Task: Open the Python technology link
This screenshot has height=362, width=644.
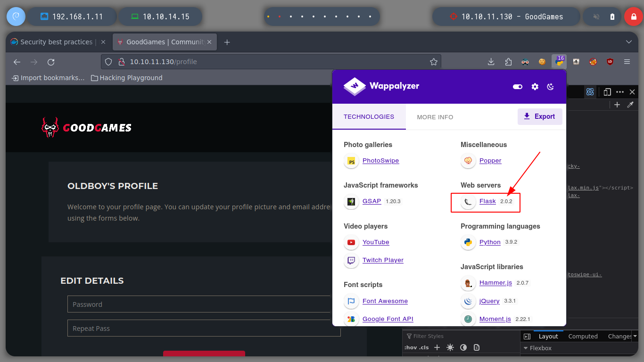Action: (490, 242)
